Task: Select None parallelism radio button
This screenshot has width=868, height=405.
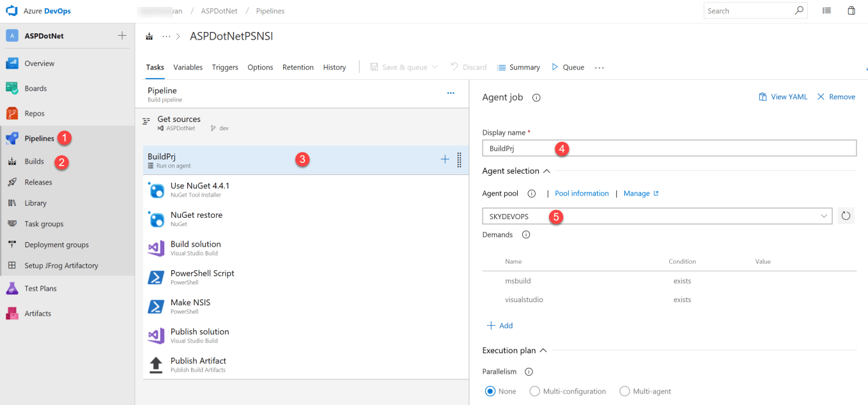Action: [x=490, y=391]
